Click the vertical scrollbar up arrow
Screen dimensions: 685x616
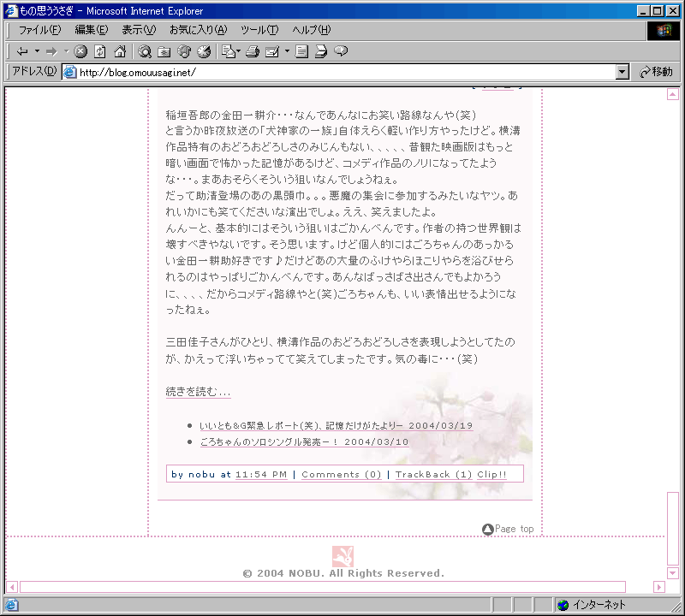coord(673,94)
